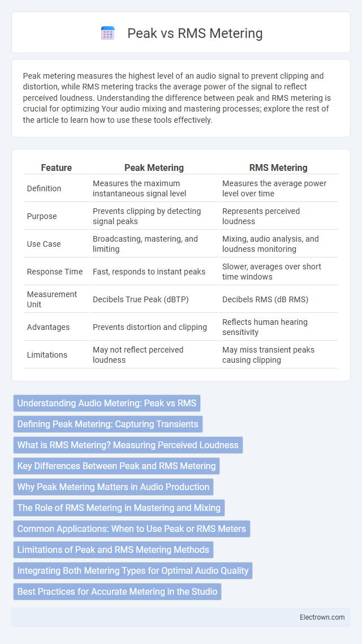This screenshot has height=644, width=362.
Task: Click the 'Peak Metering' column header
Action: (154, 168)
